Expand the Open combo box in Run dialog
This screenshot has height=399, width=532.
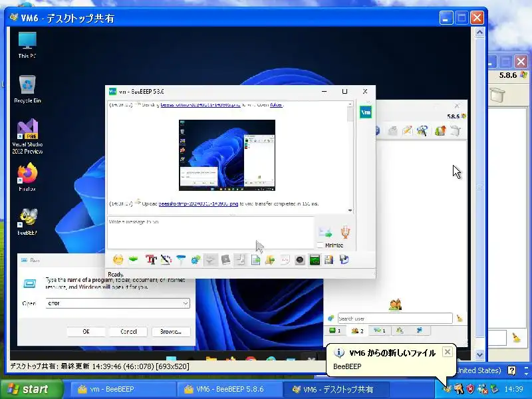click(x=186, y=303)
